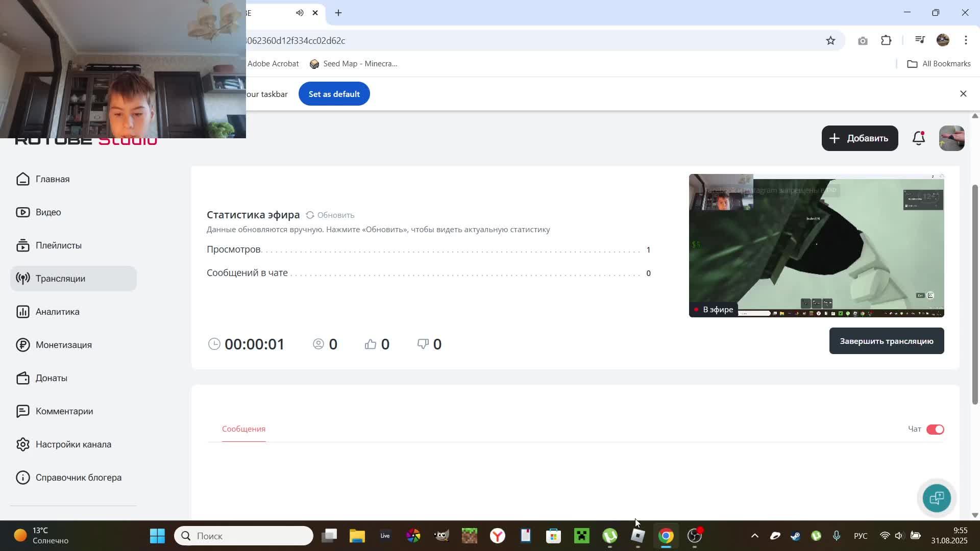Open File Explorer from the taskbar

(x=357, y=536)
